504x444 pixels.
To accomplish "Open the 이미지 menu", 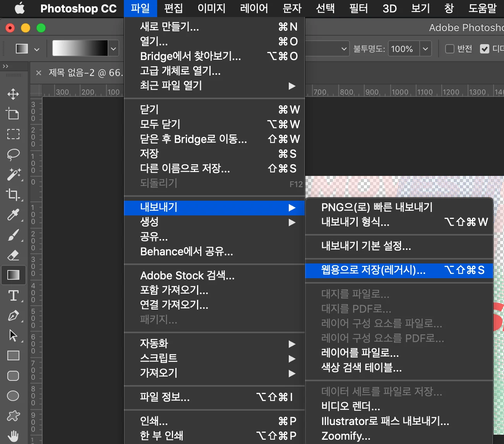I will click(x=211, y=8).
